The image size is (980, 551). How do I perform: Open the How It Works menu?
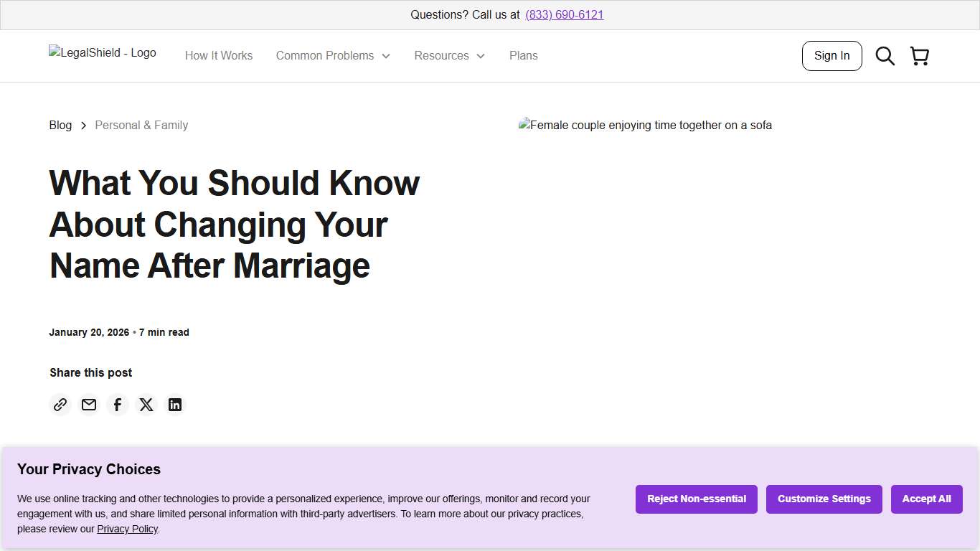219,55
